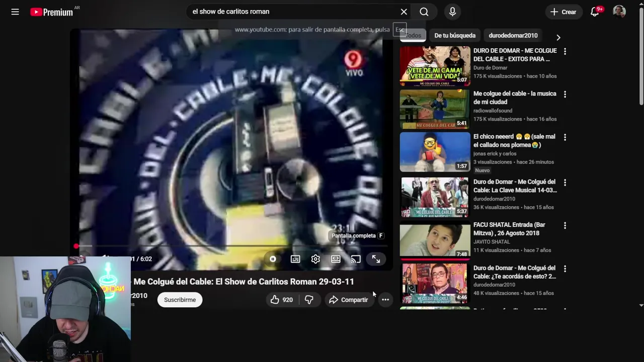
Task: Open the YouTube guide hamburger menu
Action: pyautogui.click(x=15, y=12)
